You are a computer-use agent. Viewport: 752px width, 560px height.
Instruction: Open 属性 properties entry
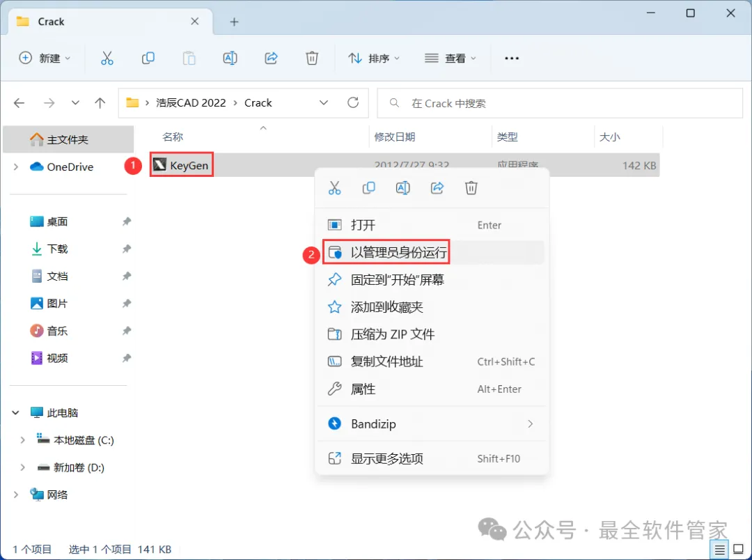click(431, 389)
